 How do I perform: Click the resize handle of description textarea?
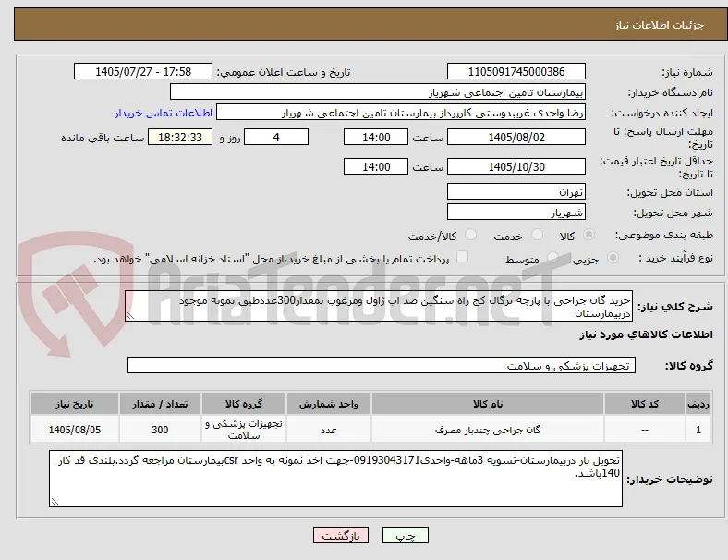pos(130,316)
